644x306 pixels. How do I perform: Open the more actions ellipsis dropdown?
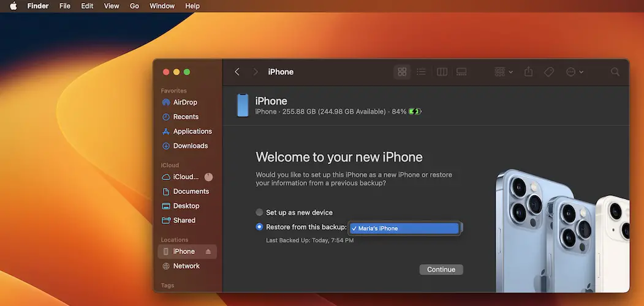574,72
